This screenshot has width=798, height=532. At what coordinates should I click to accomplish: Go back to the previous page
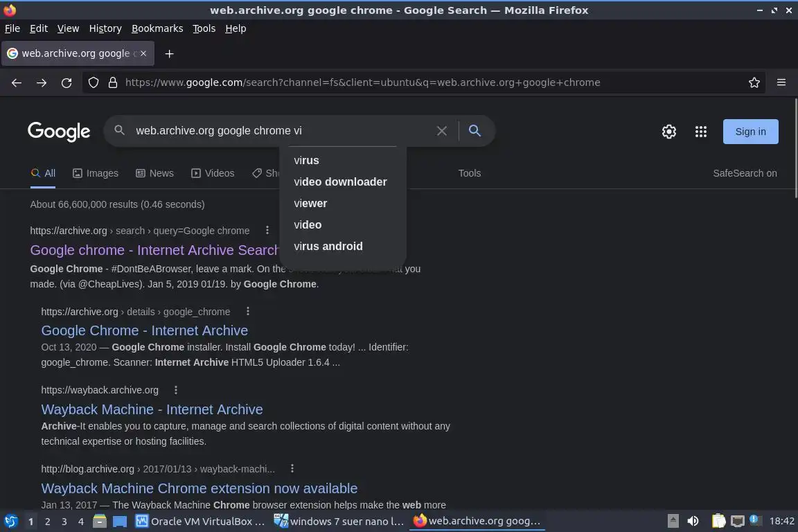17,82
